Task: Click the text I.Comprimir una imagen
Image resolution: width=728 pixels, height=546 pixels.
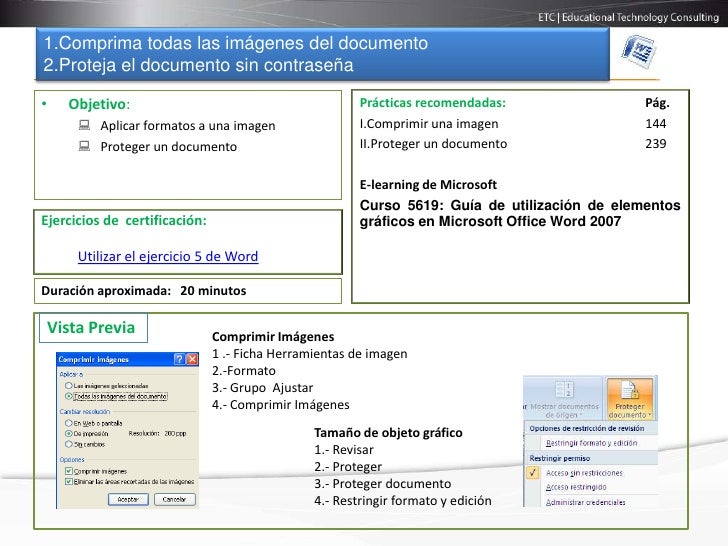Action: tap(429, 124)
